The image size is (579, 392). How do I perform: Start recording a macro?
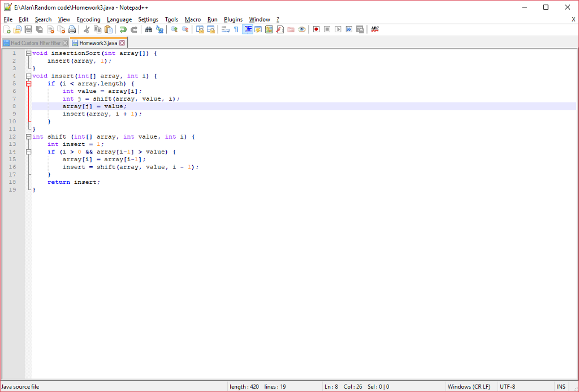[317, 29]
